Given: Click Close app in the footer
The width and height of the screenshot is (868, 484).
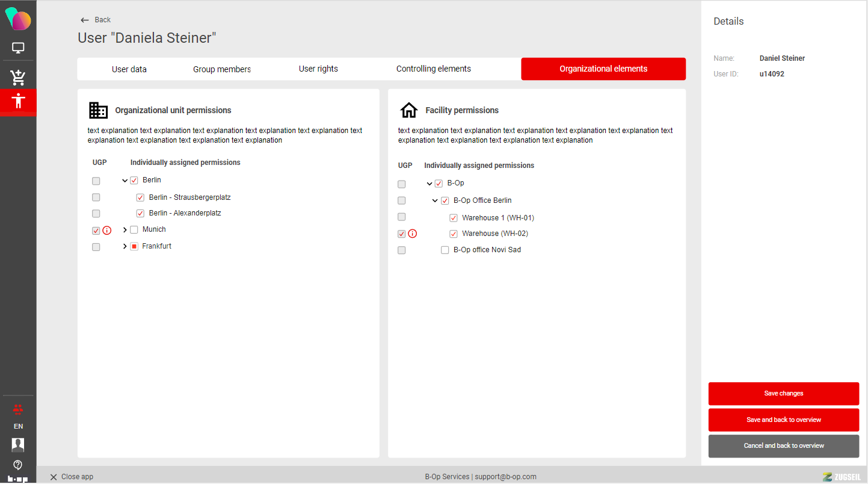Looking at the screenshot, I should 72,477.
